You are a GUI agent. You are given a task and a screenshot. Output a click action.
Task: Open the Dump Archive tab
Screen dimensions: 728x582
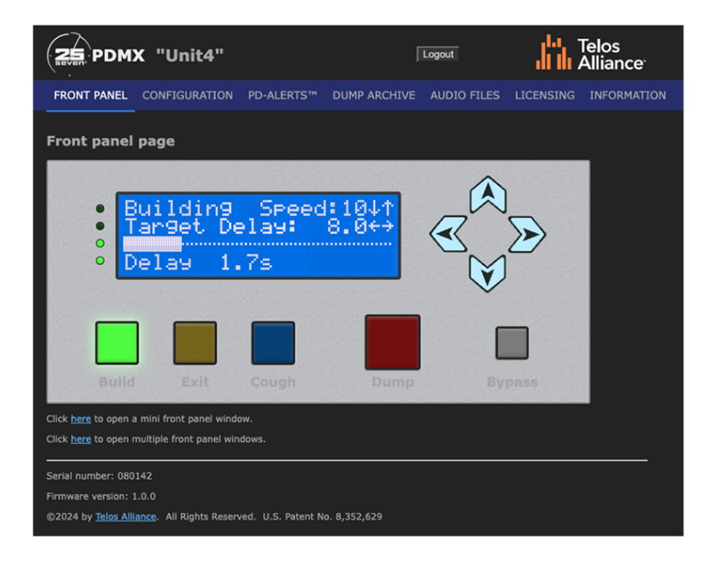pyautogui.click(x=374, y=95)
